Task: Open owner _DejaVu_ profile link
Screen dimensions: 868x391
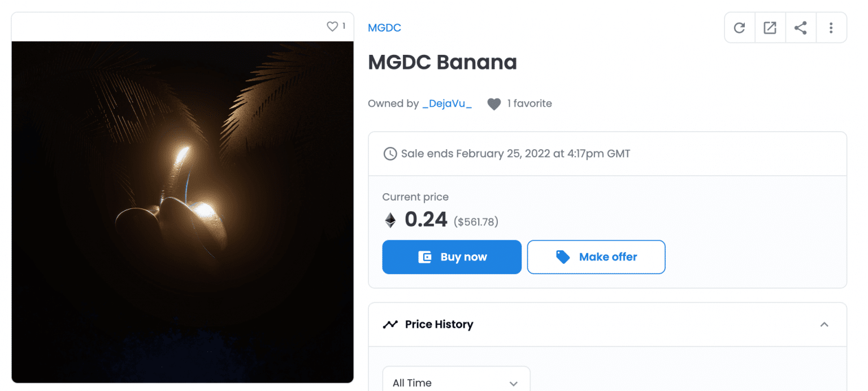Action: coord(446,104)
